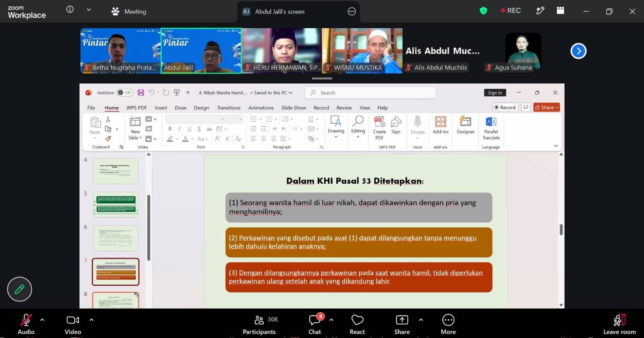This screenshot has height=338, width=644.
Task: Switch Zoom gallery view layout icon
Action: tap(560, 11)
